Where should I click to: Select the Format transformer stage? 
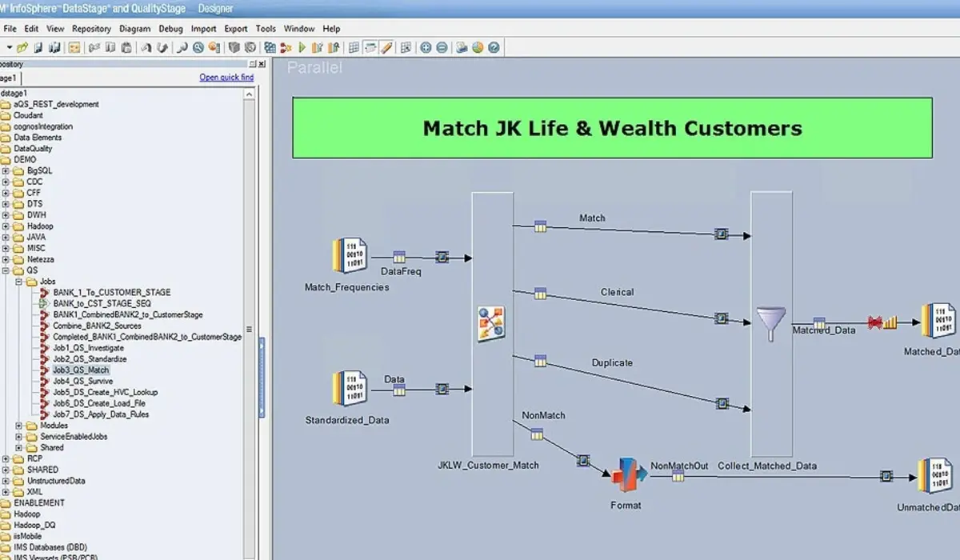pyautogui.click(x=628, y=477)
